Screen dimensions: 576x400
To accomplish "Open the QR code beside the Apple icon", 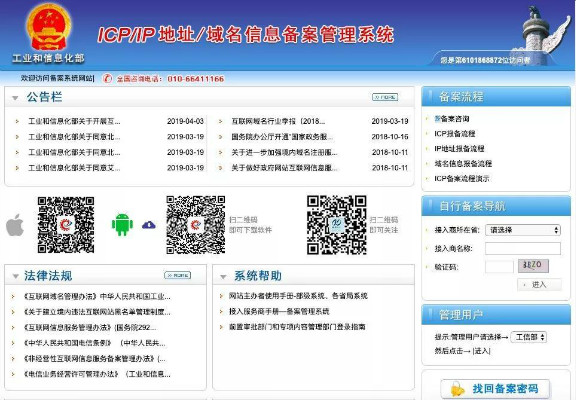I will (x=66, y=225).
